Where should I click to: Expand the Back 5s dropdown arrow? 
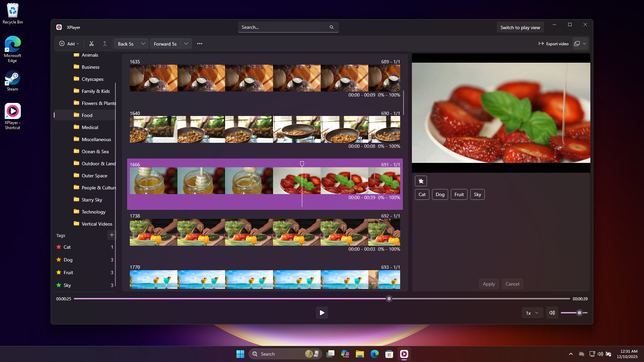143,44
